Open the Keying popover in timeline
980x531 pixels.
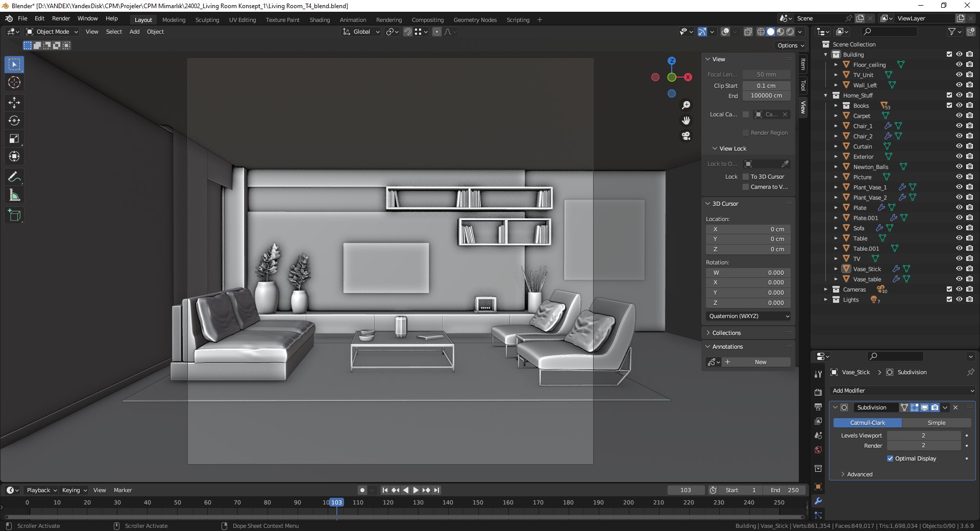click(75, 490)
